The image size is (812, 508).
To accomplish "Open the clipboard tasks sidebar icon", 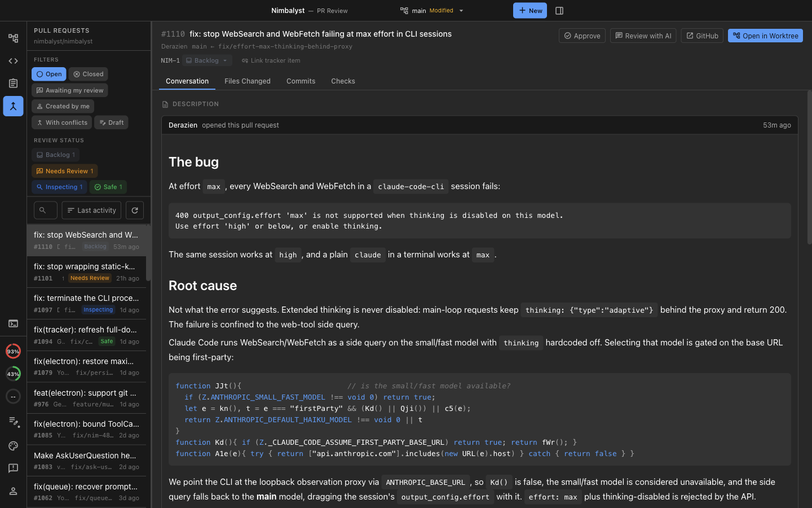I will tap(13, 84).
